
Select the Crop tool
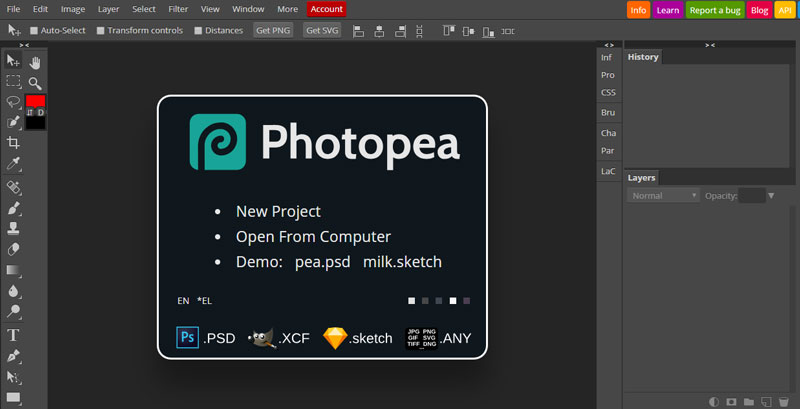coord(13,143)
